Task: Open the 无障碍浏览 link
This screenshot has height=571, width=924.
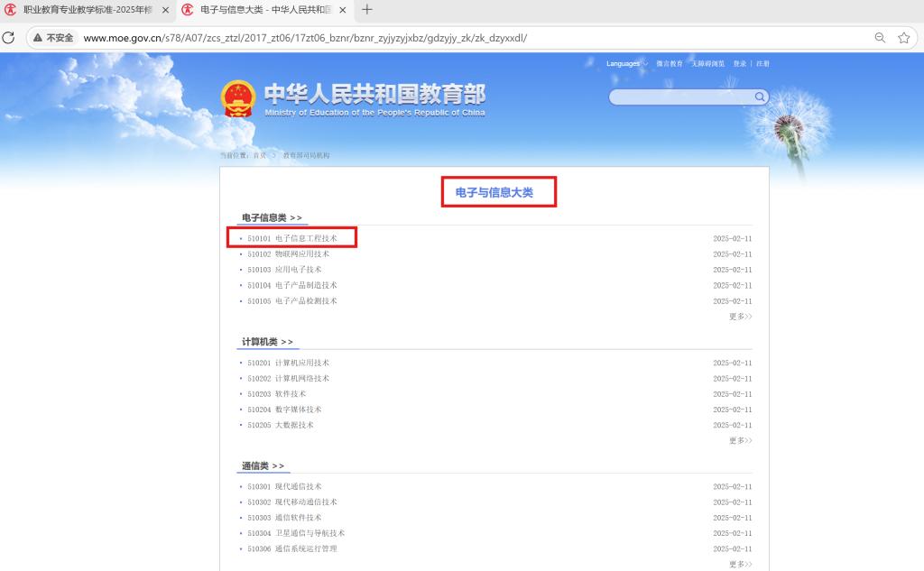Action: point(707,64)
